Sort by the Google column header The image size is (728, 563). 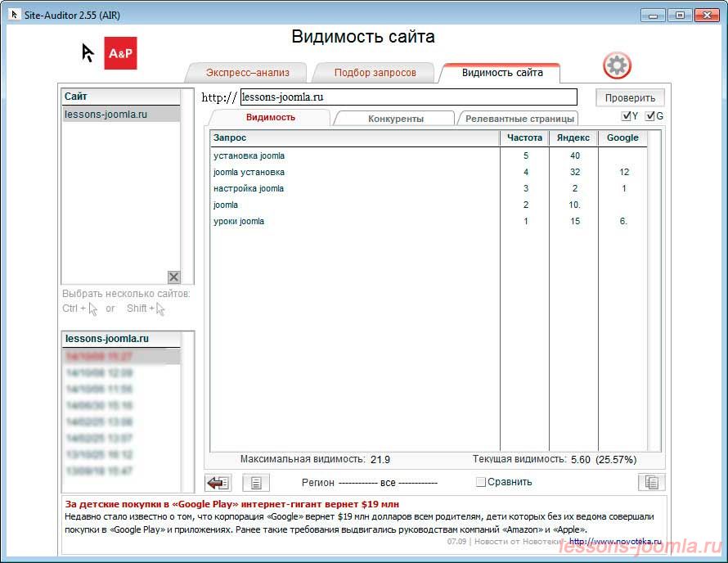(622, 138)
